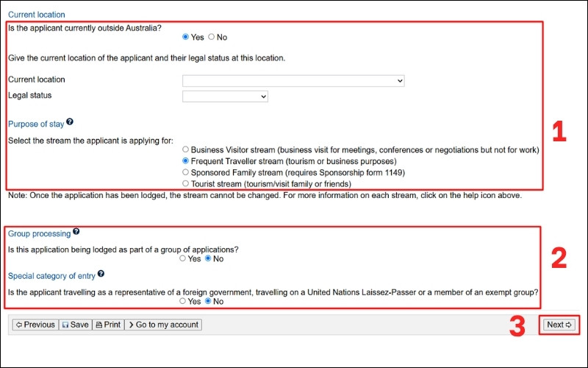Image resolution: width=588 pixels, height=368 pixels.
Task: Pick the Tourist stream radio button
Action: pos(186,183)
